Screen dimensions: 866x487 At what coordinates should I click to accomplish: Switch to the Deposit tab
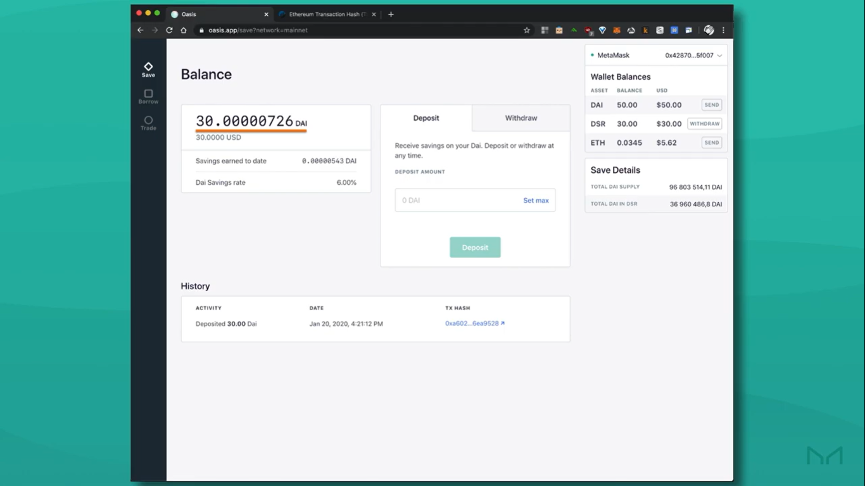click(x=426, y=118)
